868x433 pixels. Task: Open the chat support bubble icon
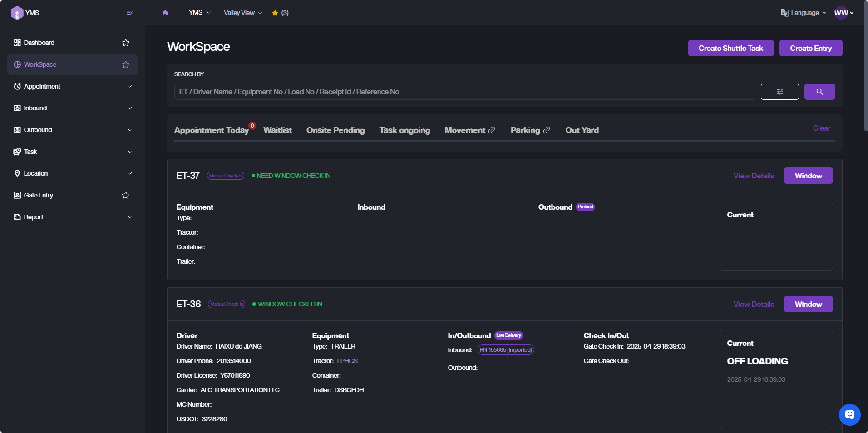coord(849,414)
